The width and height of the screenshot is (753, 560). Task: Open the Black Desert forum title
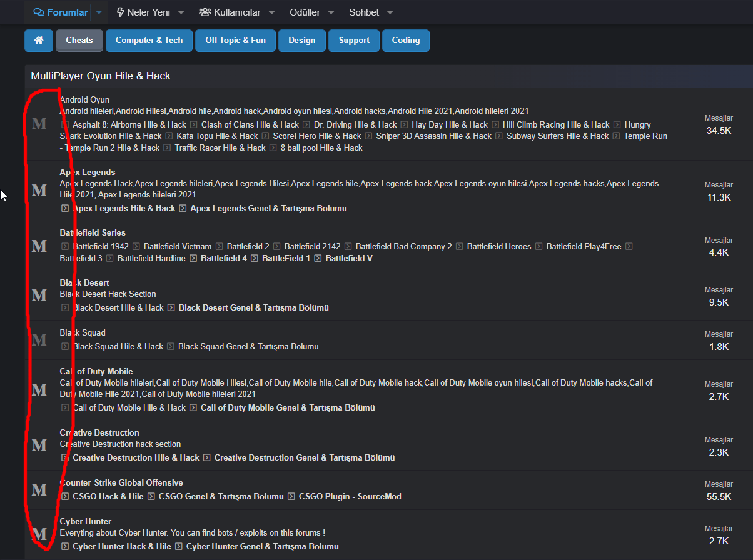(x=84, y=282)
